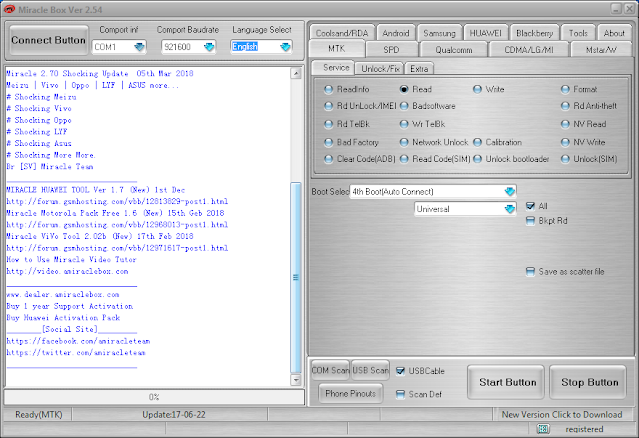This screenshot has height=438, width=639.
Task: Switch to the Extra sub-tab
Action: [419, 68]
